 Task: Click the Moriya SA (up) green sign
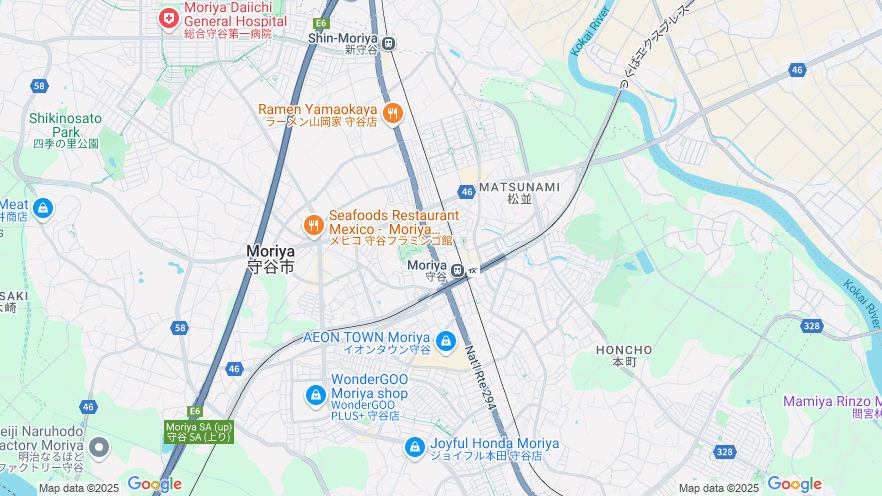pos(199,432)
